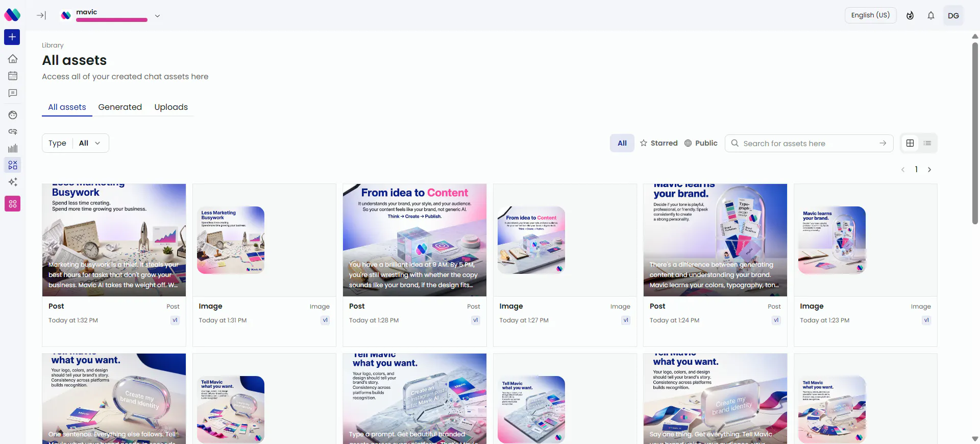Click the scrollbar down arrow
Viewport: 980px width, 444px height.
click(x=975, y=439)
